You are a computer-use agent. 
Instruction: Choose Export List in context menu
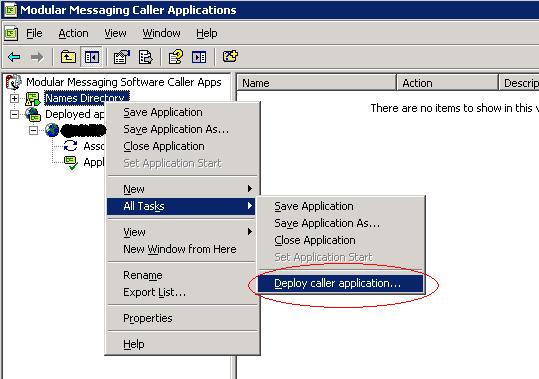click(x=182, y=292)
